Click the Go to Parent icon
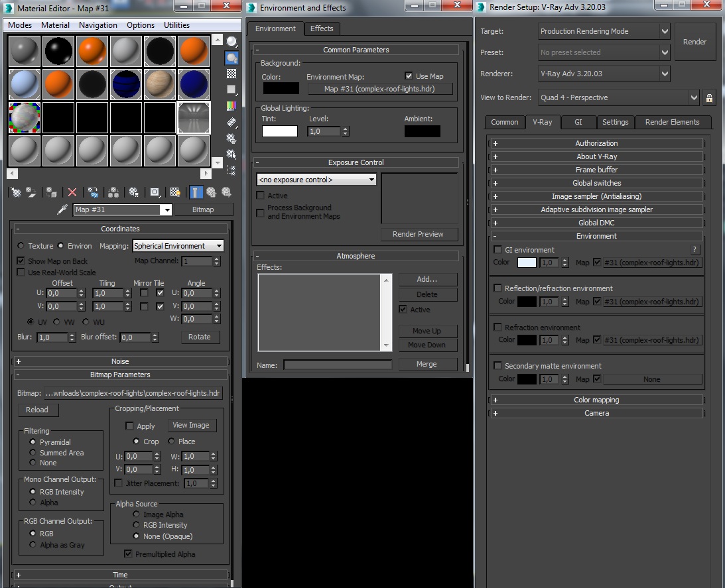Screen dimensions: 725x588 click(212, 192)
